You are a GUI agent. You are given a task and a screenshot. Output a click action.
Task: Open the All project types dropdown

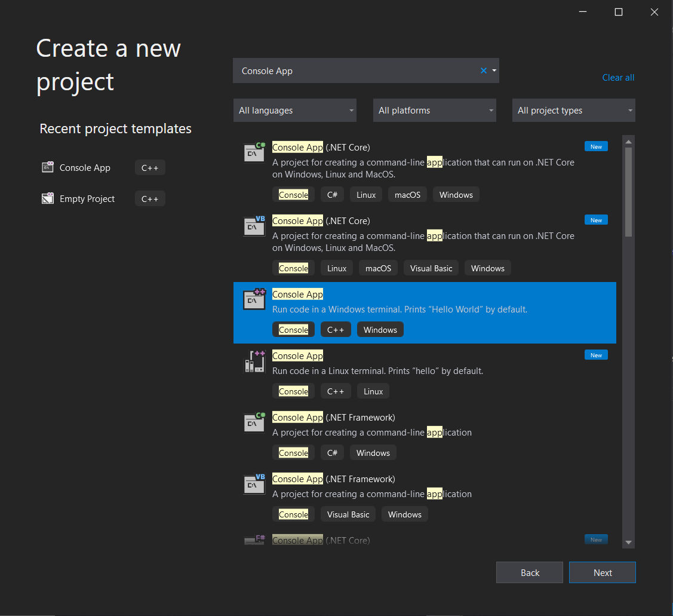(x=573, y=110)
